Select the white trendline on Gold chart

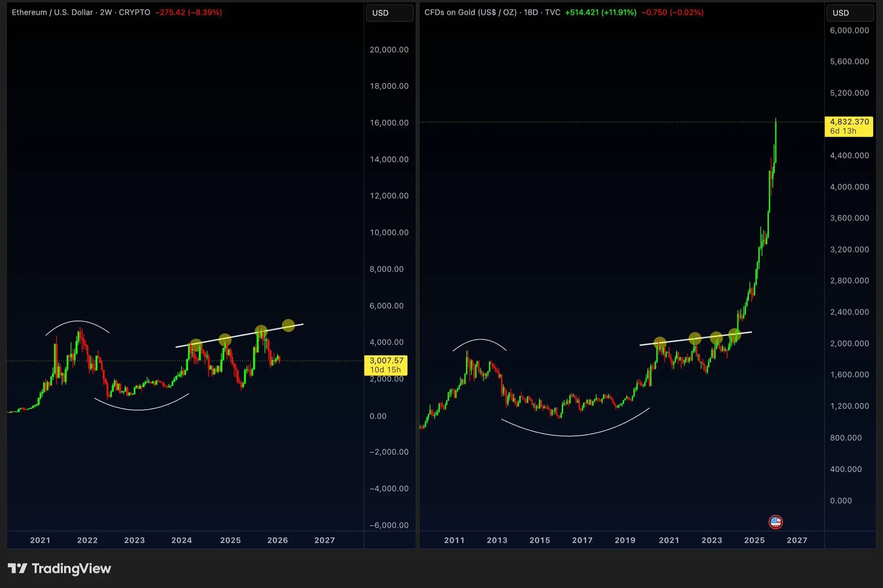(677, 341)
